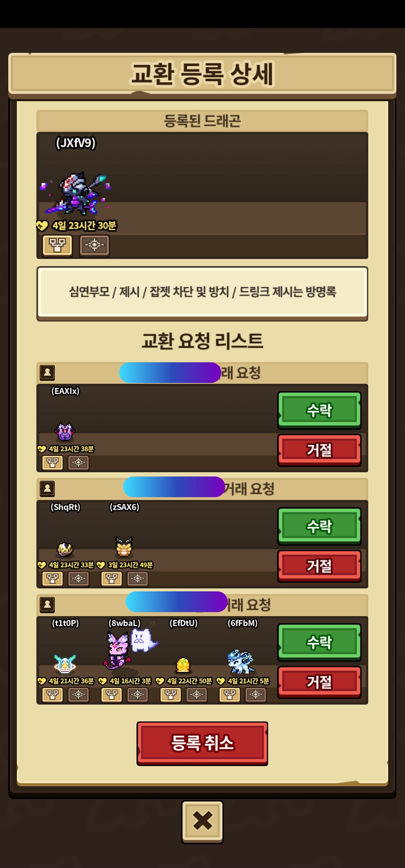Select the registered JXfV9 dragon sprite
405x868 pixels.
[x=76, y=194]
